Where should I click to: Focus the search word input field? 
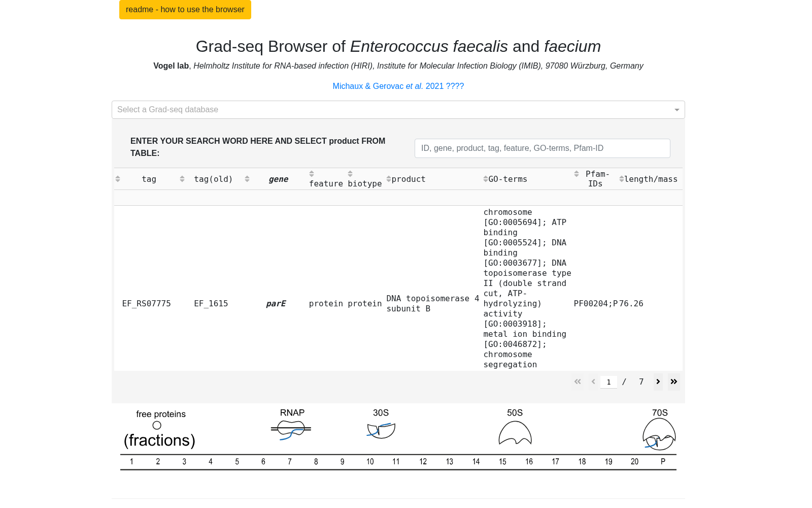(x=542, y=148)
